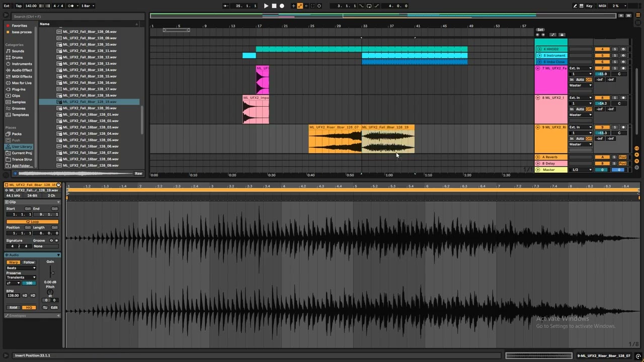This screenshot has height=362, width=644.
Task: Click the browser Search field
Action: 76,17
